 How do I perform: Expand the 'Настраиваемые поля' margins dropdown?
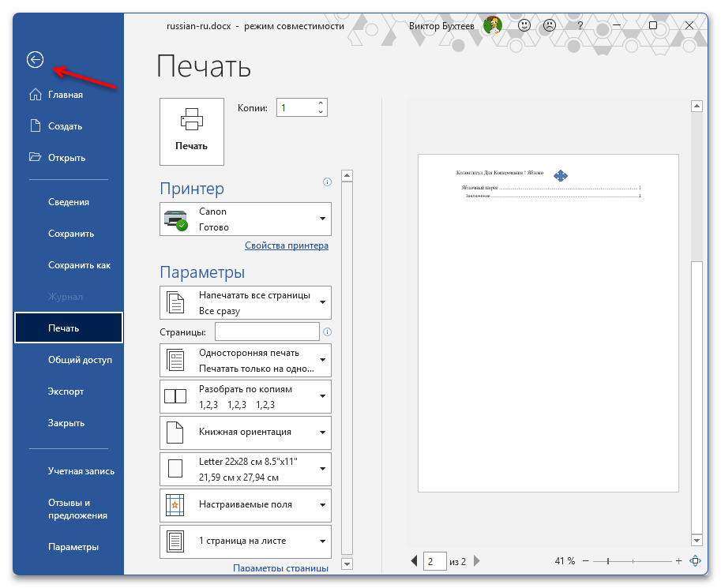point(246,505)
